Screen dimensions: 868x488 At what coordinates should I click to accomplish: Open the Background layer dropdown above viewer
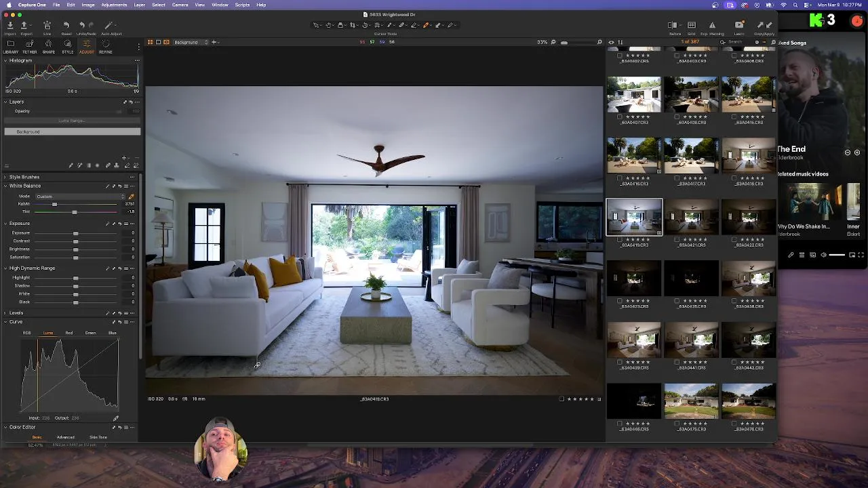coord(191,42)
